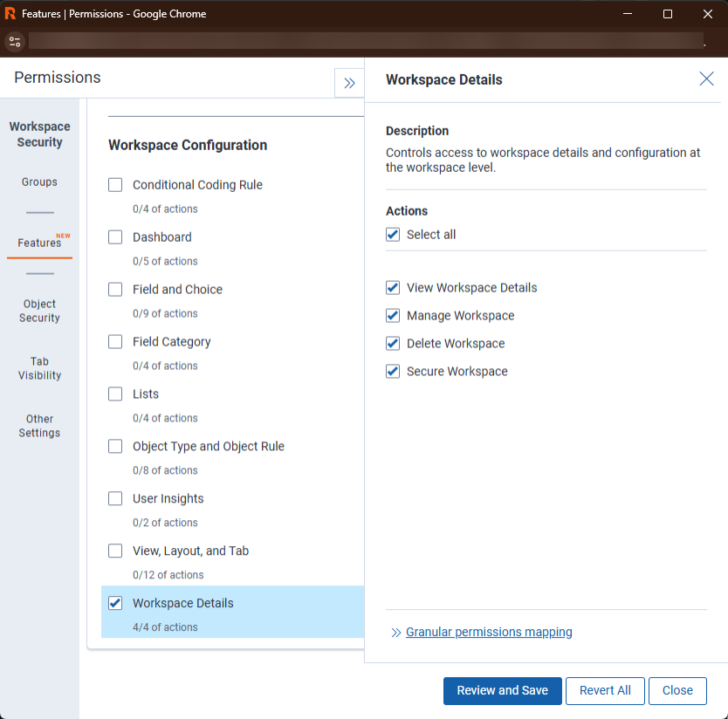Image resolution: width=728 pixels, height=719 pixels.
Task: Select View, Layout, and Tab label
Action: click(190, 551)
